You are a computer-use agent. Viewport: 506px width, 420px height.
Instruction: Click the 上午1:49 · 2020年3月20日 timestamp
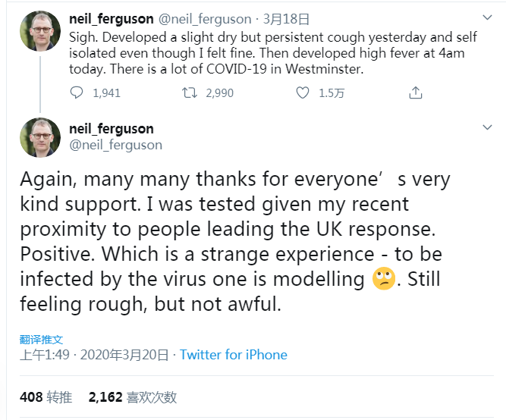[96, 355]
